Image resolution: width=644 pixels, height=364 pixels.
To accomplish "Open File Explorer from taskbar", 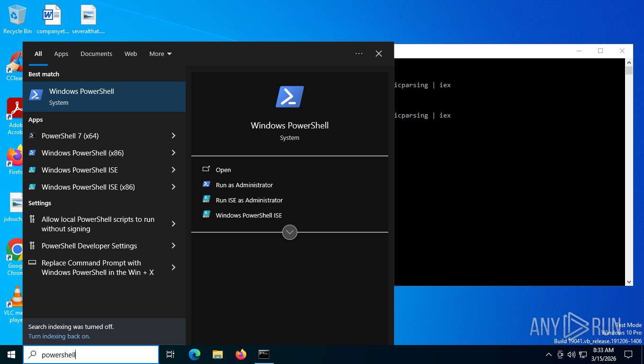I will 218,355.
